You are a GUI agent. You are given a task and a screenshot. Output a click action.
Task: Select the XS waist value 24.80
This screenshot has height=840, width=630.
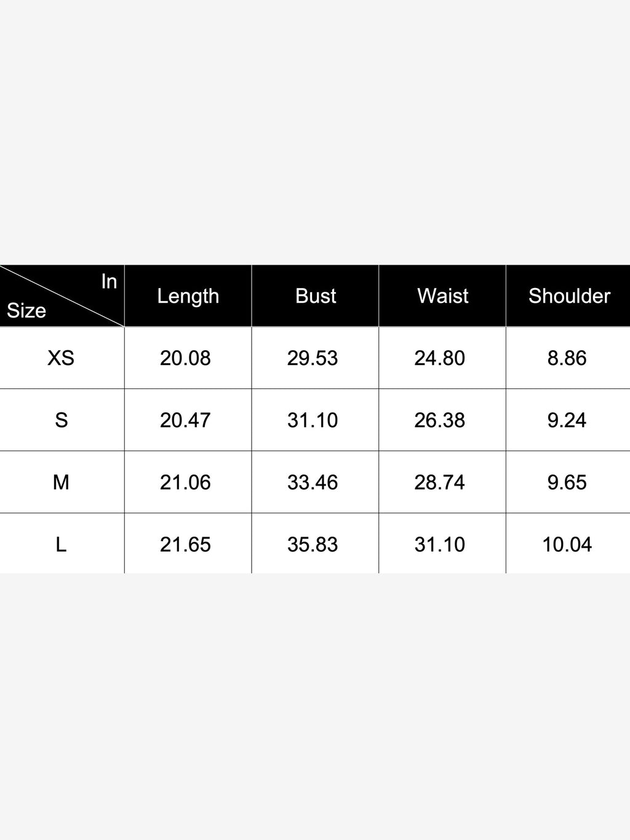pyautogui.click(x=439, y=358)
